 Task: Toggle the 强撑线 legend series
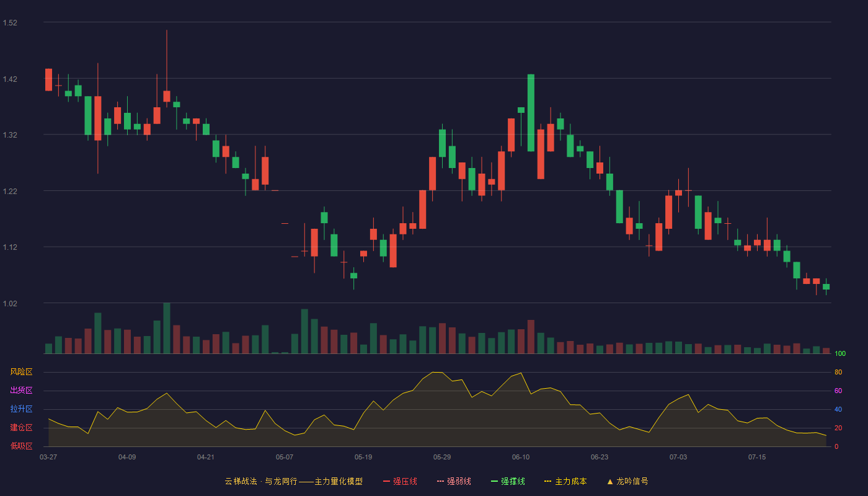point(508,481)
